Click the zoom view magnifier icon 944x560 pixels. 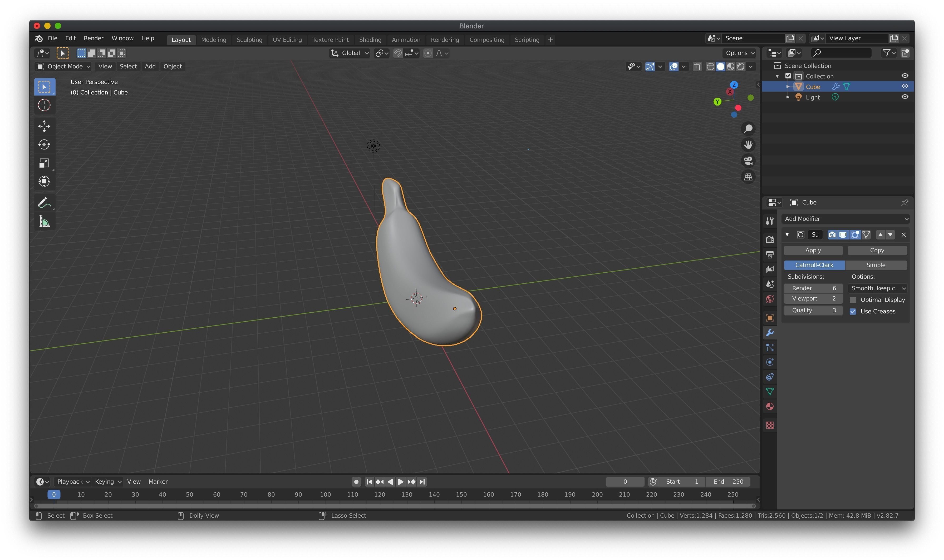[x=748, y=129]
